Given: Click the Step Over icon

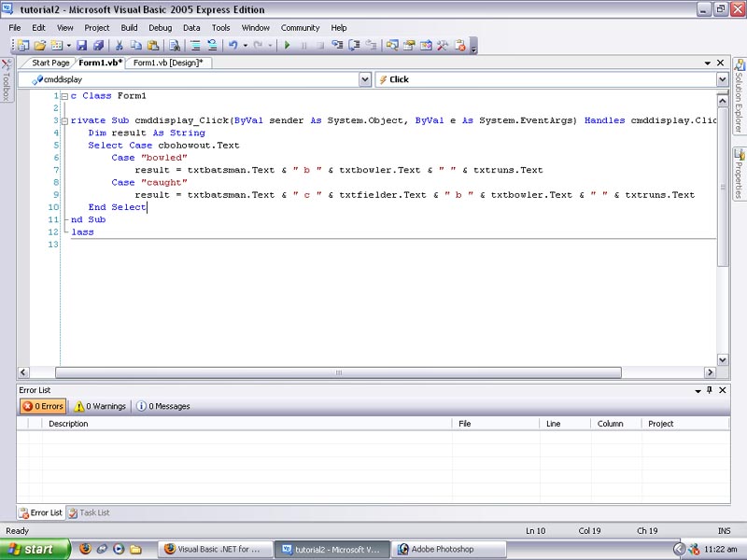Looking at the screenshot, I should (x=354, y=45).
